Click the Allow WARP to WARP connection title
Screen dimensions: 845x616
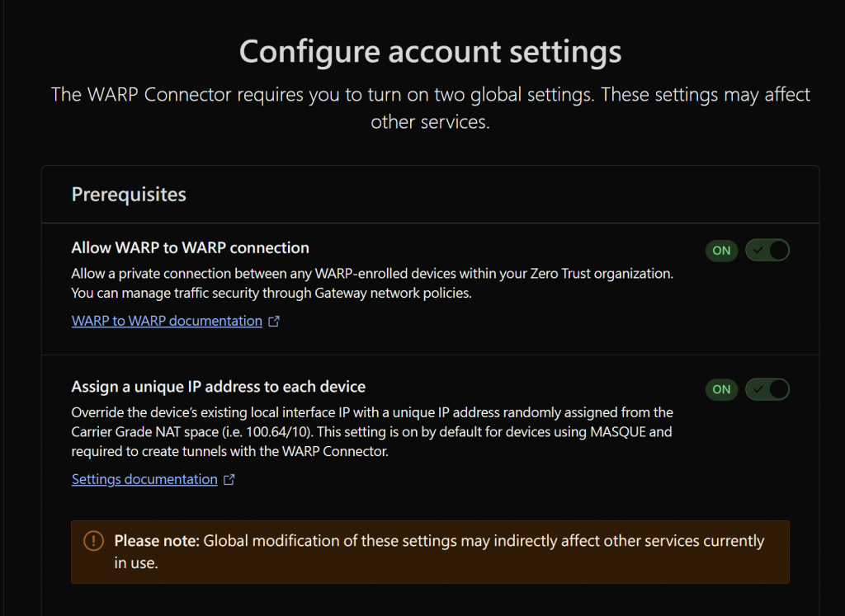pos(191,247)
